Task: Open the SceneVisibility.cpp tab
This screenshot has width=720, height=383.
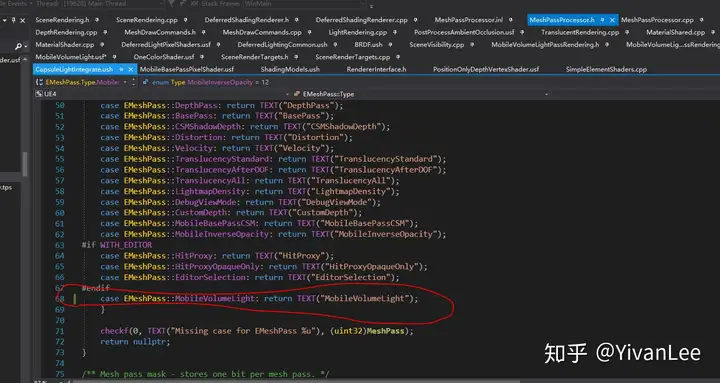Action: [437, 45]
